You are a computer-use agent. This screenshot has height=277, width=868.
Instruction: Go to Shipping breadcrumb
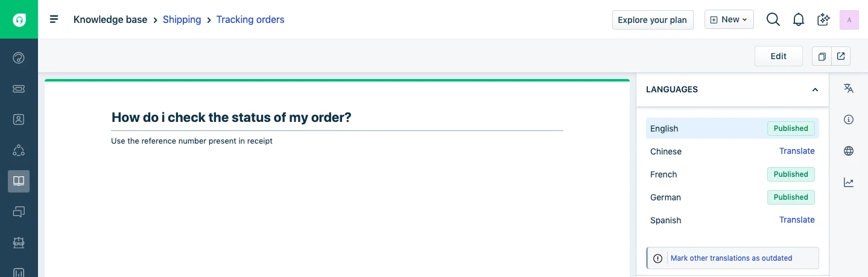tap(182, 19)
